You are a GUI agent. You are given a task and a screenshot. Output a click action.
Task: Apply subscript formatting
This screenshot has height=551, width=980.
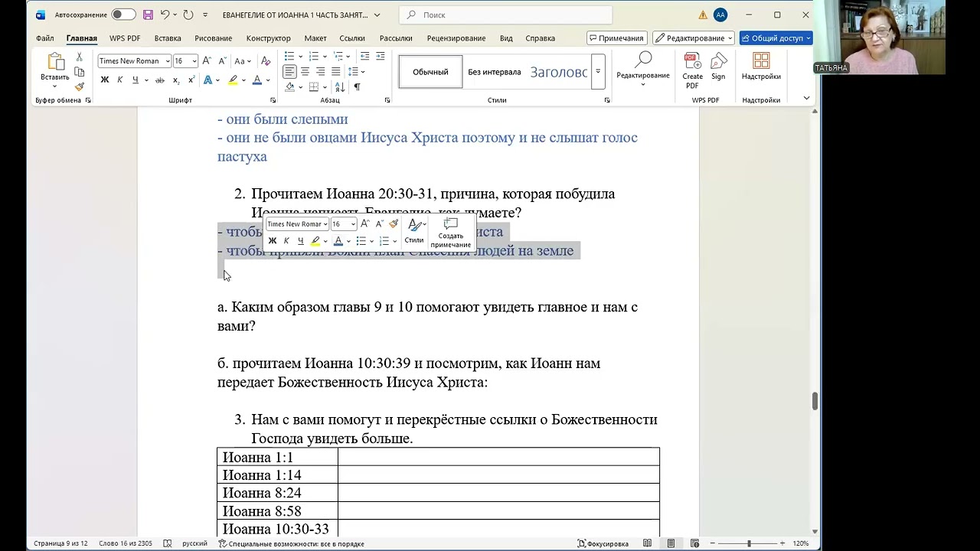click(x=177, y=80)
